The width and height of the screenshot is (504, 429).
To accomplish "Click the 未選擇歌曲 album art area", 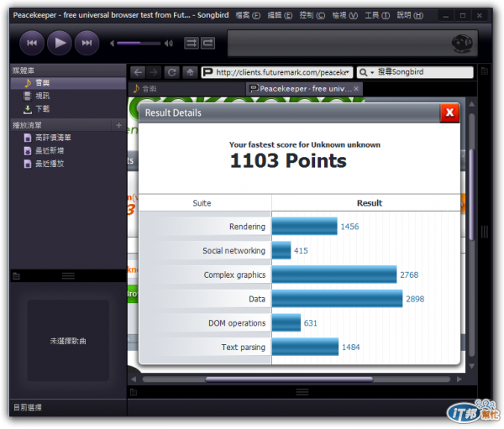I will 68,341.
